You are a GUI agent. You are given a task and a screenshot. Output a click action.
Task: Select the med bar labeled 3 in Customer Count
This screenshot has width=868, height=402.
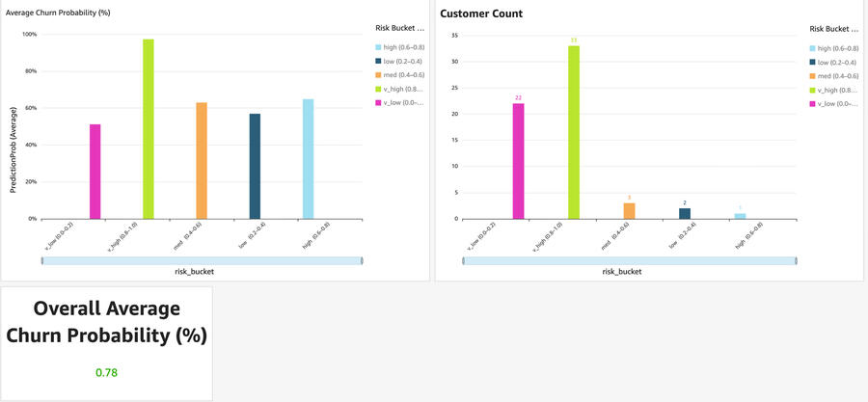click(x=629, y=211)
